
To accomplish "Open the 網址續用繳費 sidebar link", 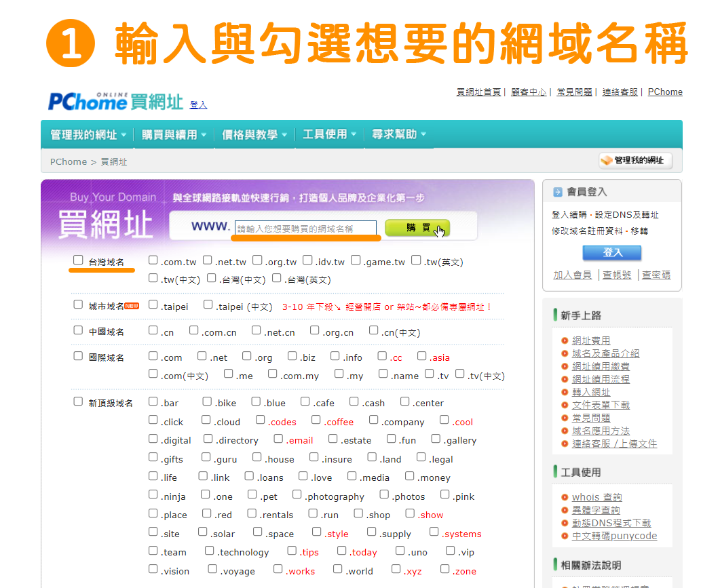I will click(x=601, y=366).
